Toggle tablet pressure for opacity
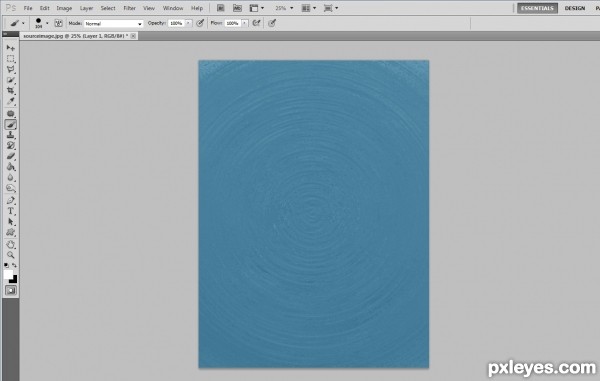 coord(200,23)
